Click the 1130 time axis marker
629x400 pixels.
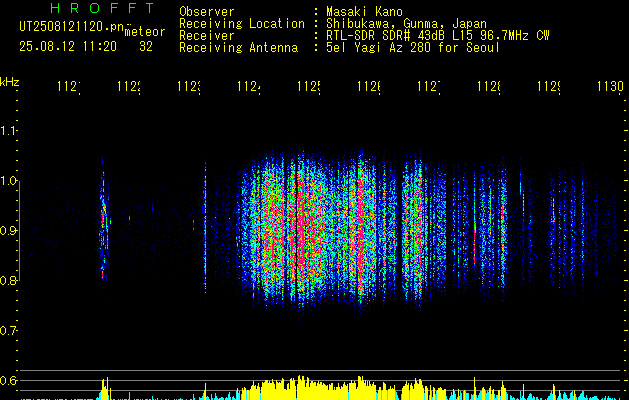611,86
